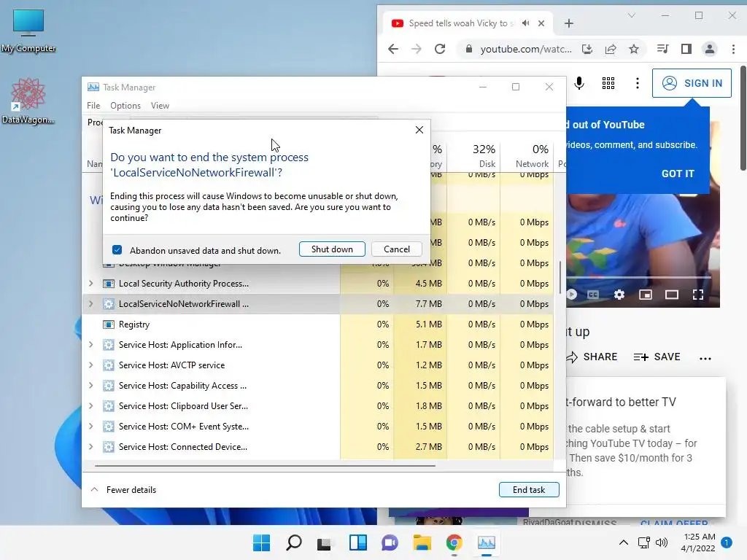Switch video to theater mode

[672, 295]
